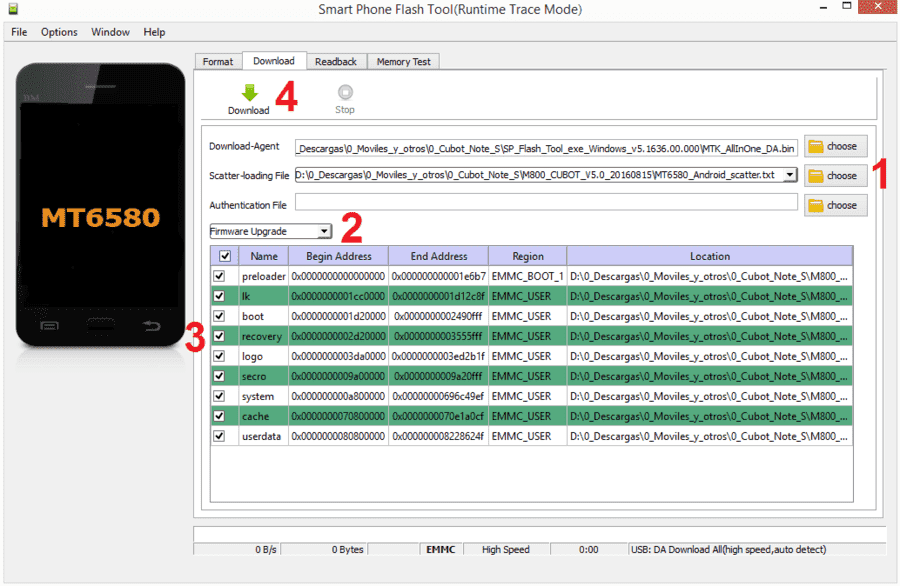900x586 pixels.
Task: Click the End Address column header
Action: (x=439, y=256)
